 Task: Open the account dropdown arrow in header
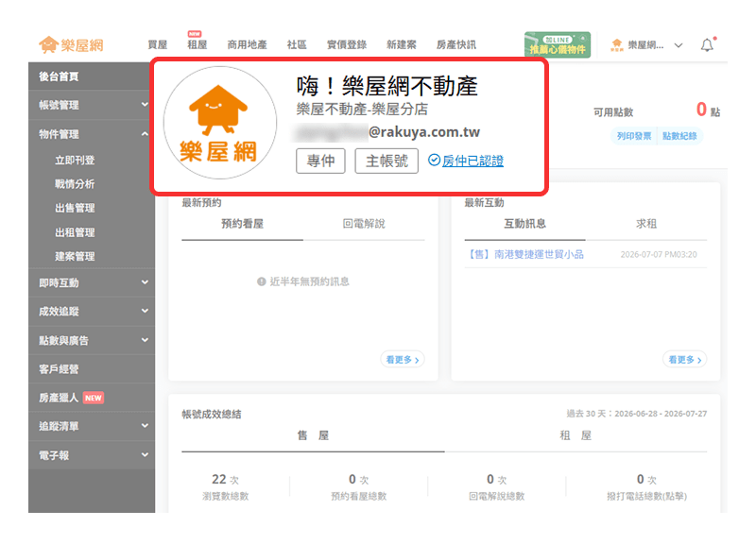click(x=679, y=45)
